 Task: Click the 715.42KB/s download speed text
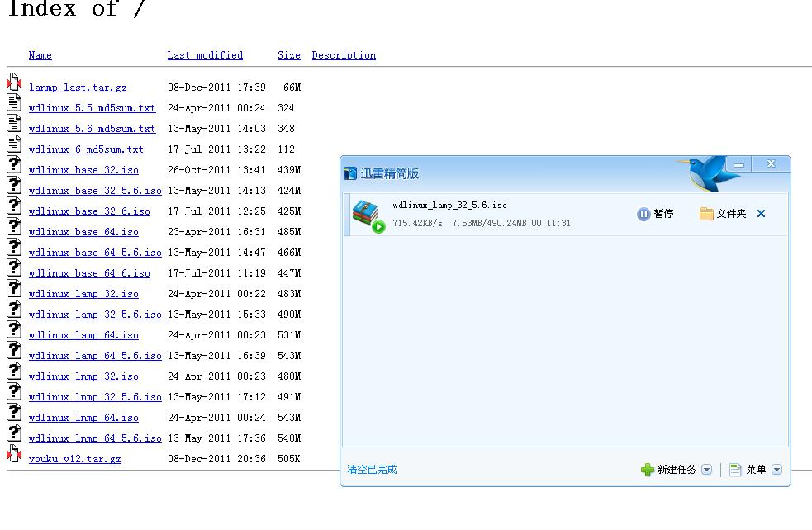pos(417,223)
